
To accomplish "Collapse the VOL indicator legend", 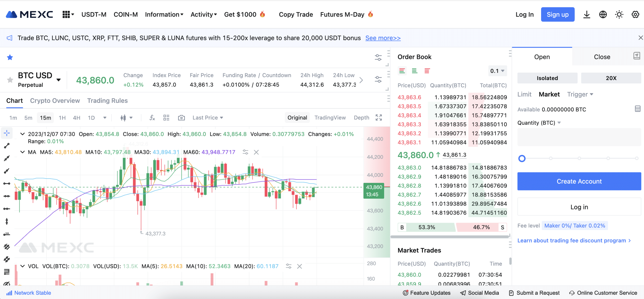I will [x=22, y=266].
